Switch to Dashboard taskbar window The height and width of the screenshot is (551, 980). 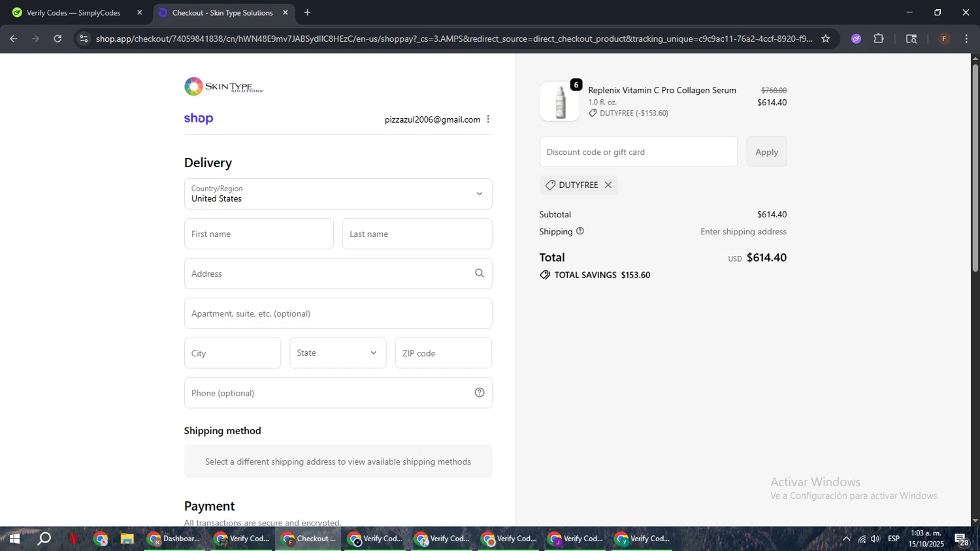174,539
